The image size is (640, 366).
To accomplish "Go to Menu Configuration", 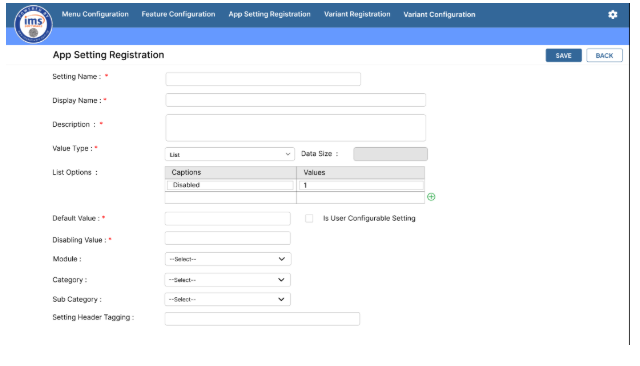I will (95, 14).
